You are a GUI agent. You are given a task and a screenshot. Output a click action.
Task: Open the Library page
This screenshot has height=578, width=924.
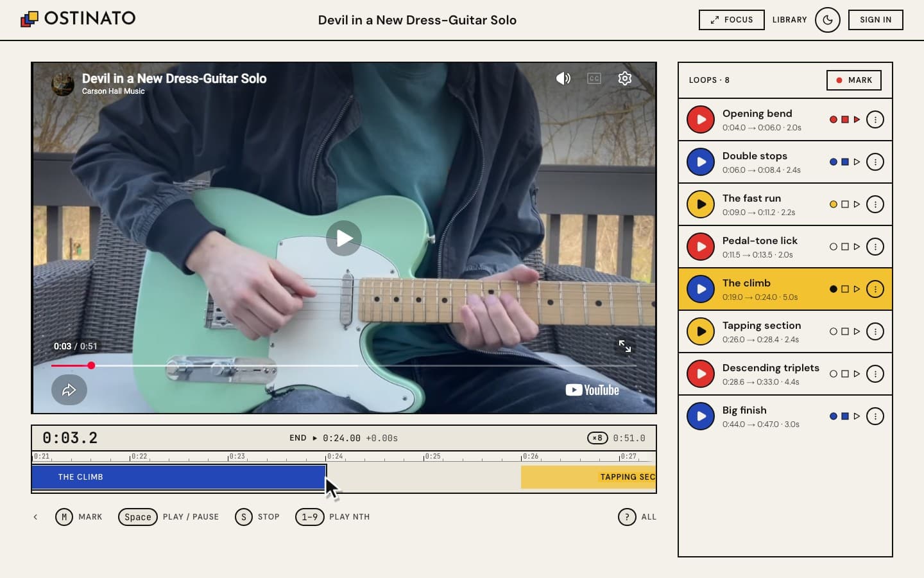pyautogui.click(x=789, y=20)
